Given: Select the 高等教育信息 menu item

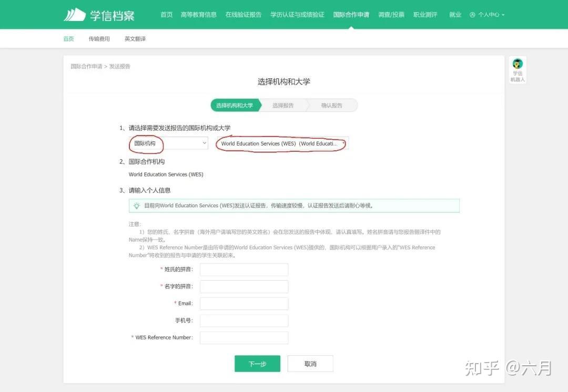Looking at the screenshot, I should point(199,15).
